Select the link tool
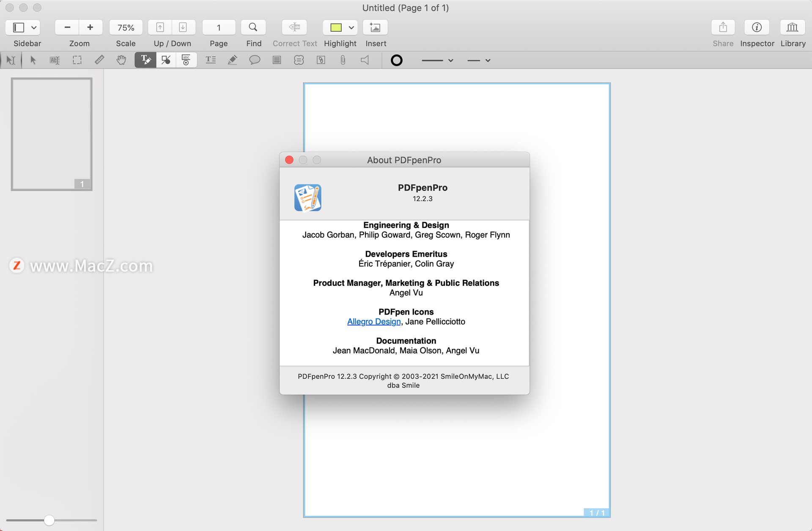The image size is (812, 531). click(321, 60)
